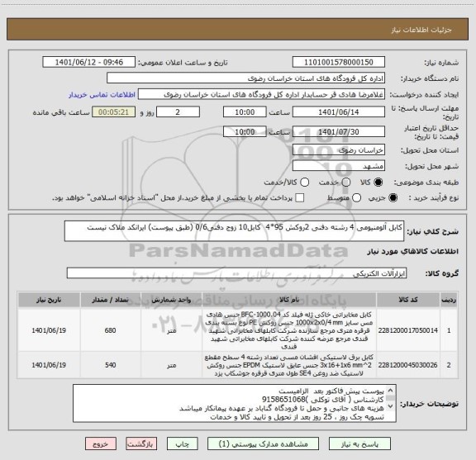Click the شرح کلی نیاز description box

point(234,231)
